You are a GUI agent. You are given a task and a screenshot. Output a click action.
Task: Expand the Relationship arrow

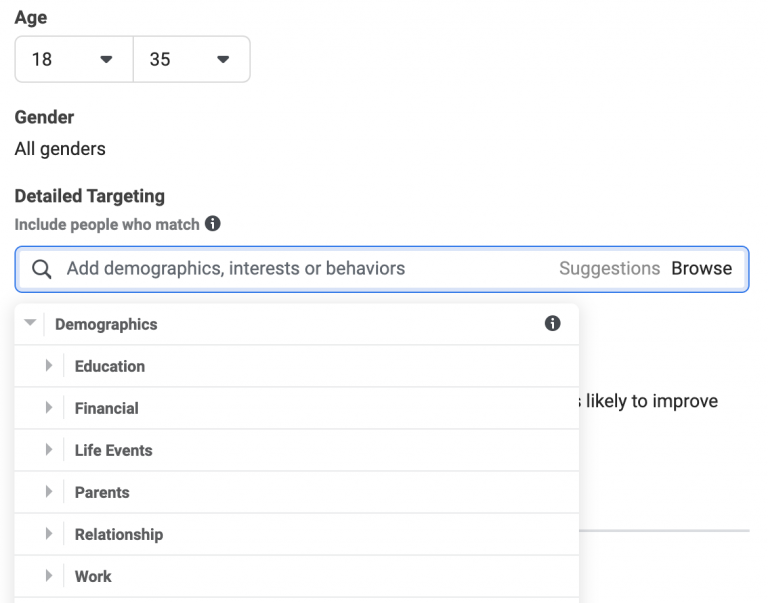point(48,534)
